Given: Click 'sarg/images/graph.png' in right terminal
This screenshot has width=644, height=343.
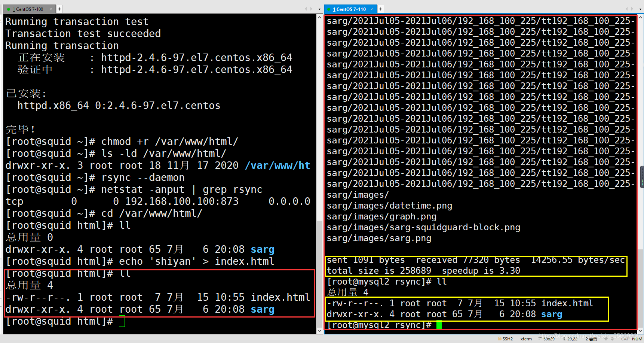Looking at the screenshot, I should 381,216.
